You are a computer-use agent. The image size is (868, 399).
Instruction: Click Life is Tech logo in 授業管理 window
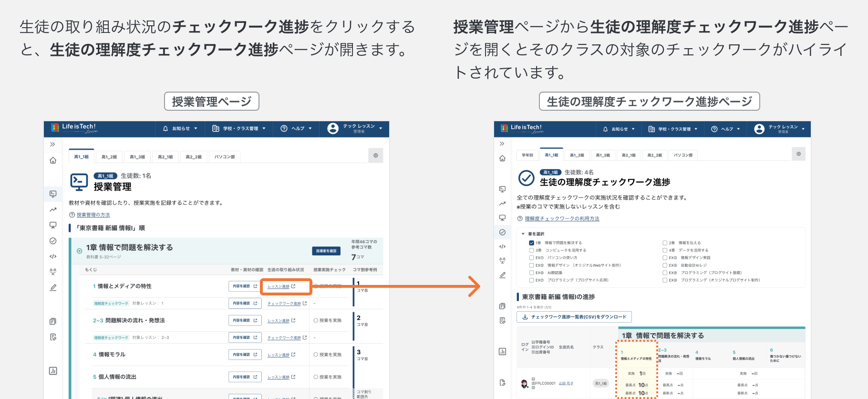(74, 128)
